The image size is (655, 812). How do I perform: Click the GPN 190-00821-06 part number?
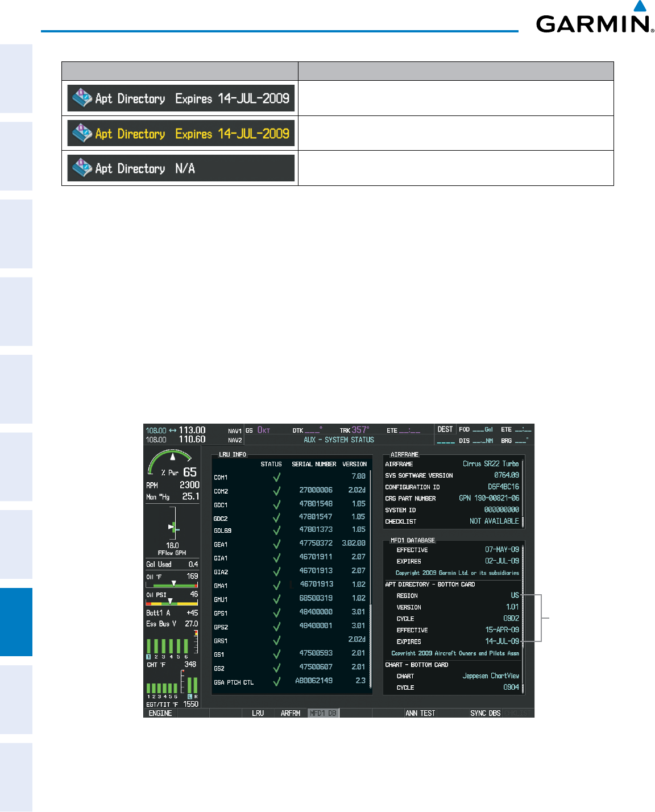tap(489, 498)
